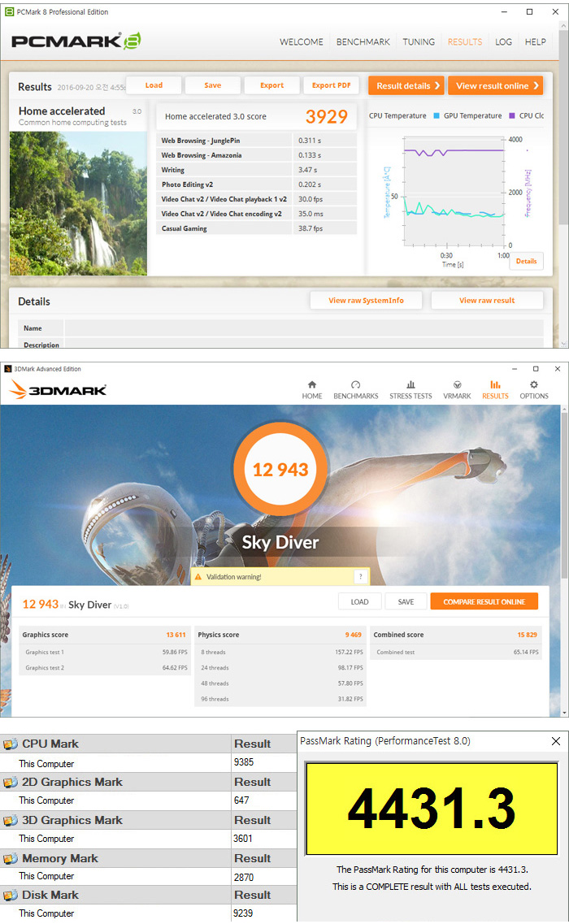
Task: Click the '96 threads' row
Action: pyautogui.click(x=280, y=699)
